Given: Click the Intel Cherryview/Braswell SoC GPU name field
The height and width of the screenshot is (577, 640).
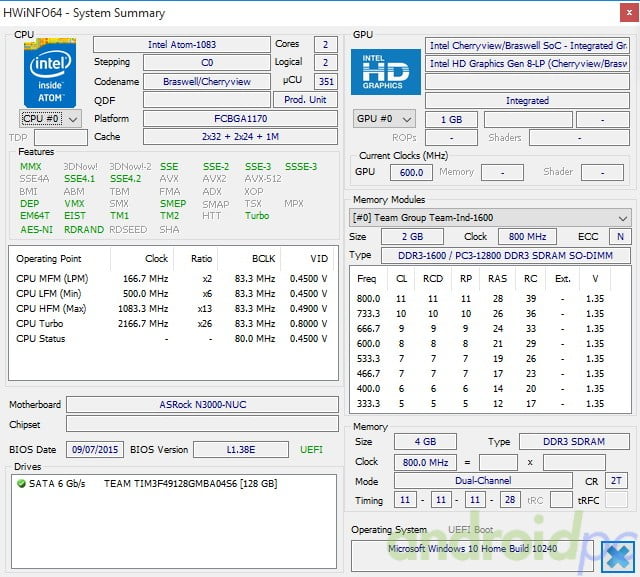Looking at the screenshot, I should [527, 46].
